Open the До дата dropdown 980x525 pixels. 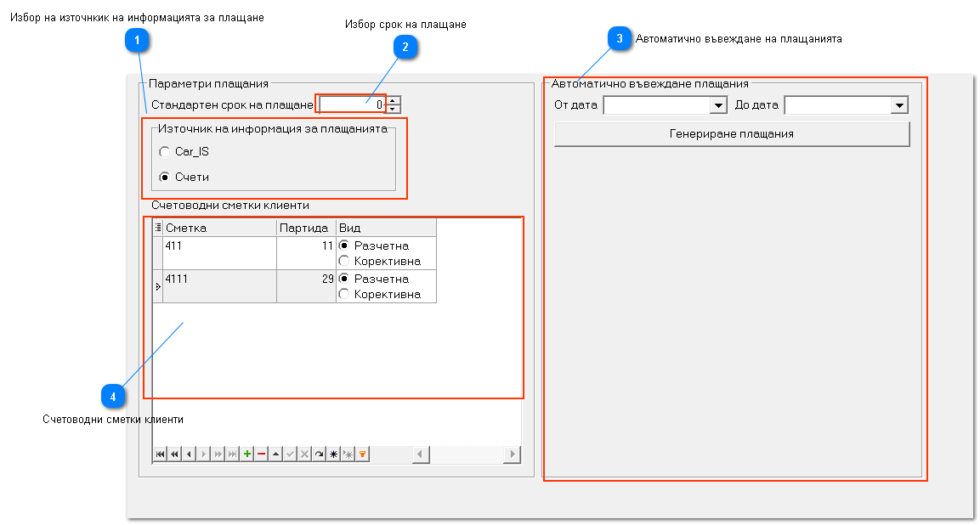899,105
